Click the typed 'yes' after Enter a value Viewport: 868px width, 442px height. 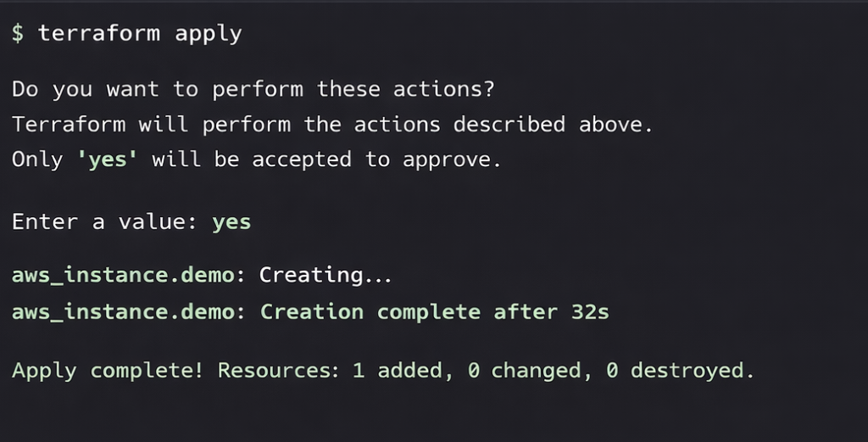tap(231, 222)
